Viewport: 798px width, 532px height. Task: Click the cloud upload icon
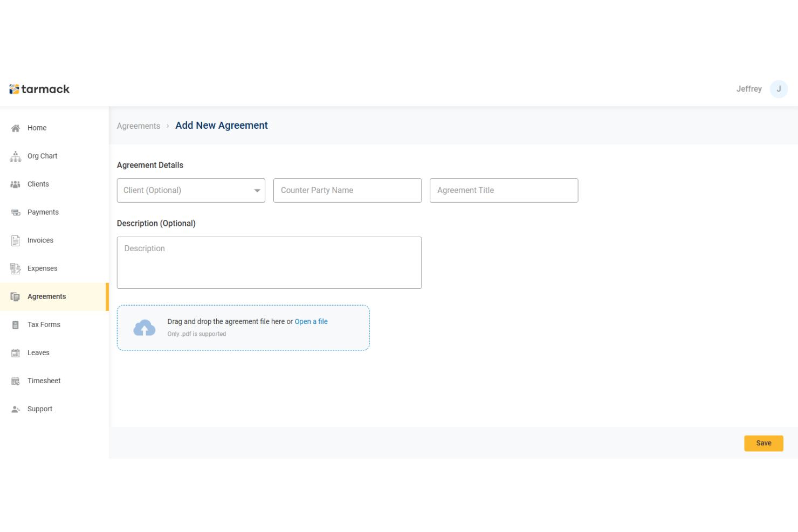pyautogui.click(x=145, y=328)
